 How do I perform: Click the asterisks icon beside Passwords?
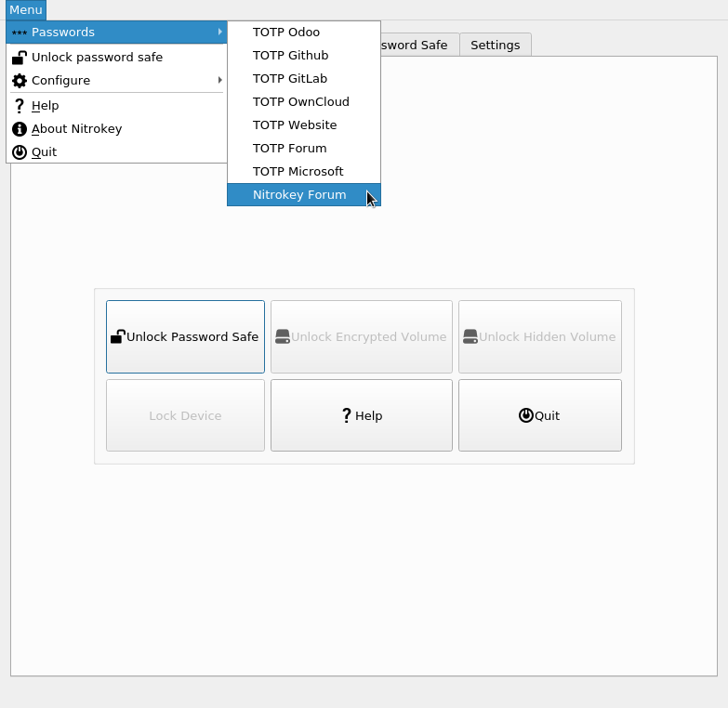pyautogui.click(x=19, y=33)
